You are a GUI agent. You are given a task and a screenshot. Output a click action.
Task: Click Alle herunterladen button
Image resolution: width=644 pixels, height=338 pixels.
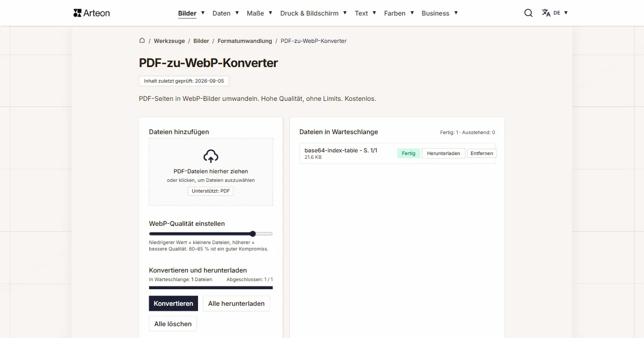pyautogui.click(x=236, y=304)
